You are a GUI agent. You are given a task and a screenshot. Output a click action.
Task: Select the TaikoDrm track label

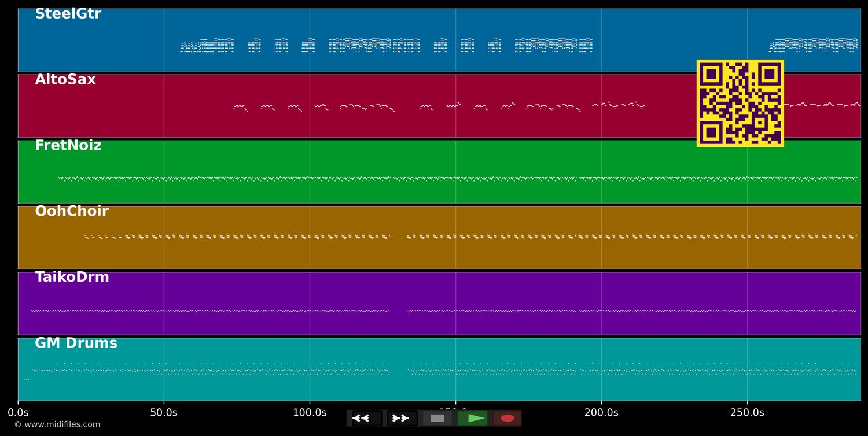click(x=72, y=278)
